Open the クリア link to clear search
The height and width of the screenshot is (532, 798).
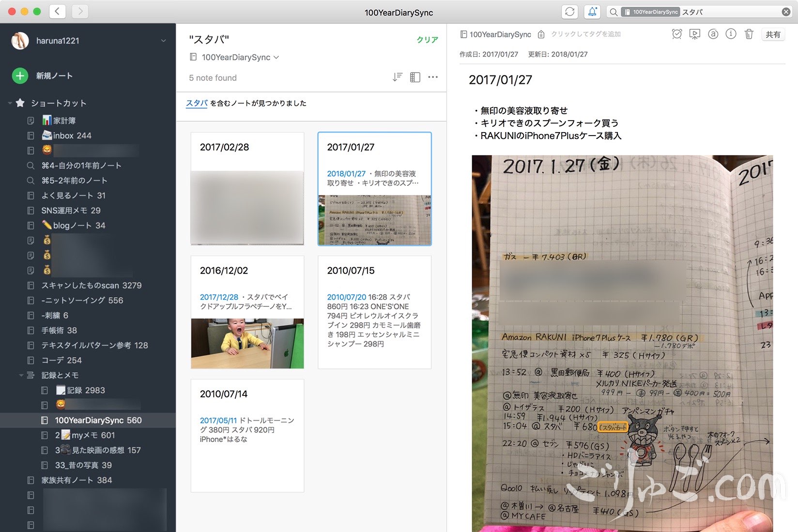coord(426,40)
